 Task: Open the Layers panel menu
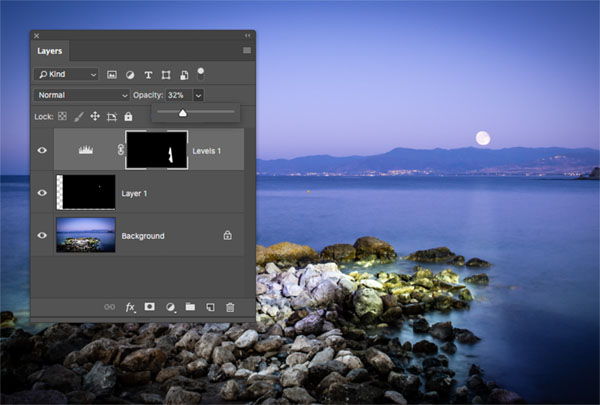point(247,51)
